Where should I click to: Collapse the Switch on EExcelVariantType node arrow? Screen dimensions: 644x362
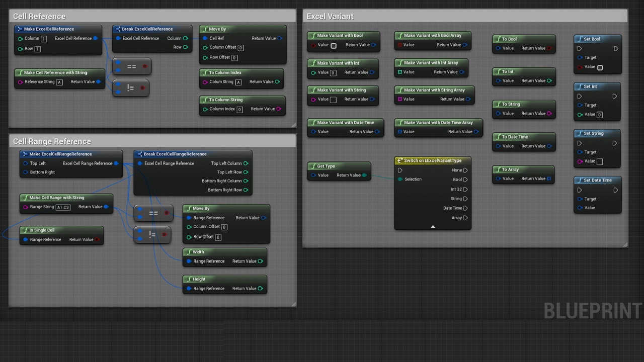[x=433, y=227]
